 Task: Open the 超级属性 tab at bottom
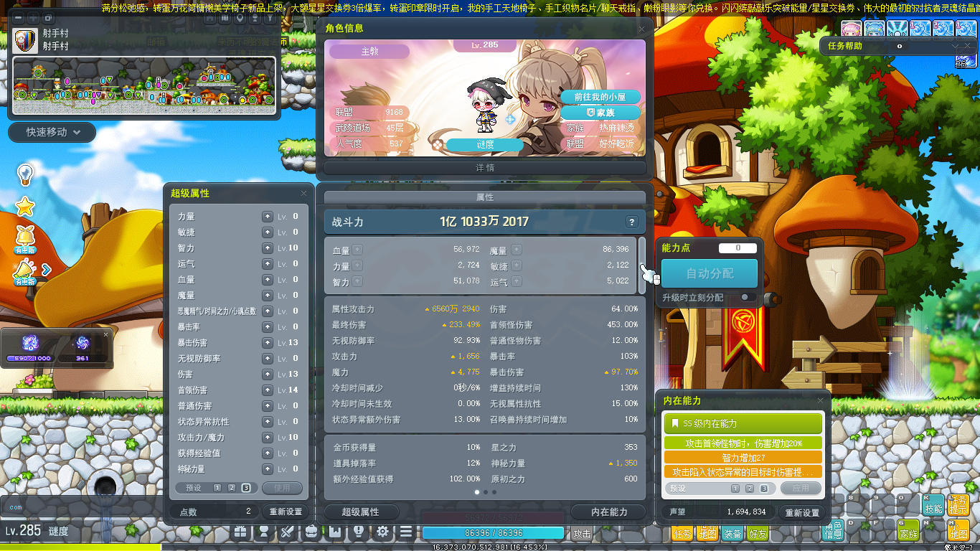point(362,512)
